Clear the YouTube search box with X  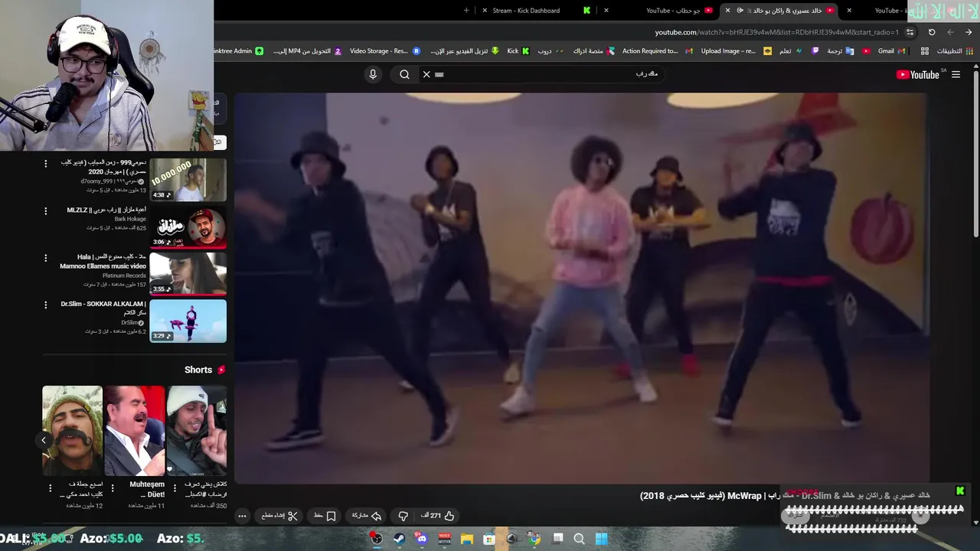tap(426, 74)
